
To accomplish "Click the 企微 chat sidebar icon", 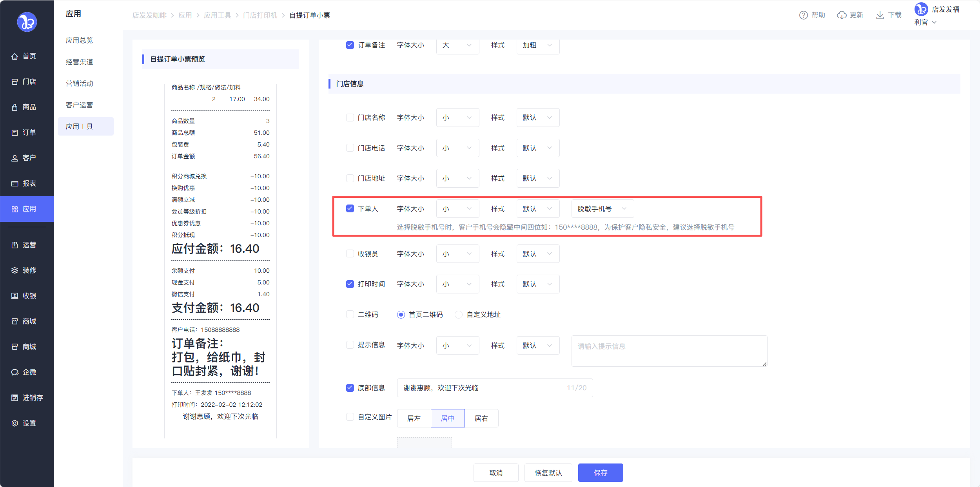I will tap(15, 372).
